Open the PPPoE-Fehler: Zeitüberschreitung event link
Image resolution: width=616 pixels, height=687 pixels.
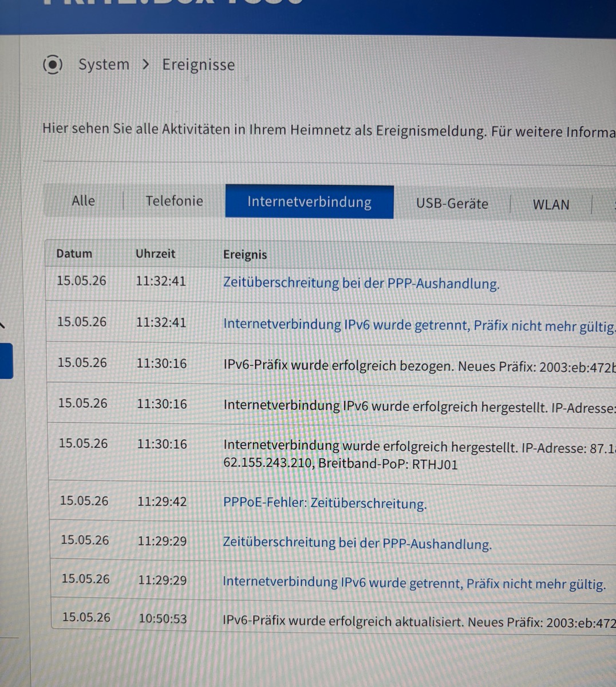[x=325, y=503]
